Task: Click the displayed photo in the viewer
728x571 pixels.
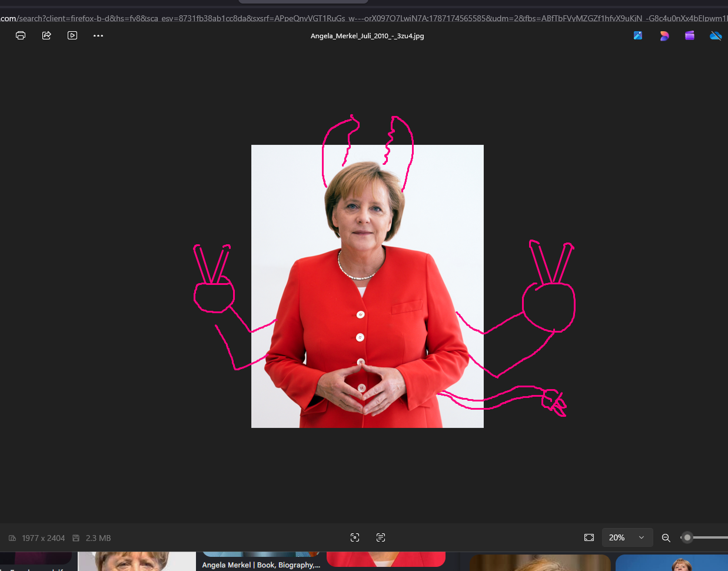Action: 367,286
